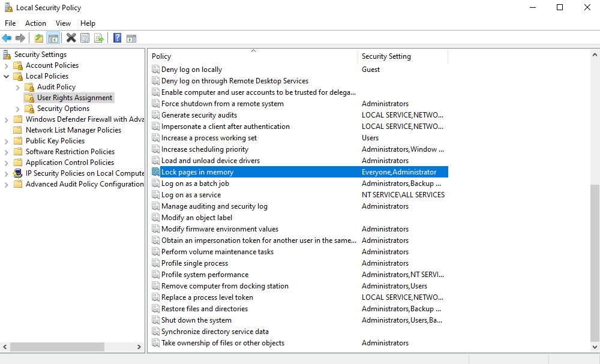Toggle the Show/Hide Action Pane toolbar icon
The width and height of the screenshot is (600, 364).
131,38
